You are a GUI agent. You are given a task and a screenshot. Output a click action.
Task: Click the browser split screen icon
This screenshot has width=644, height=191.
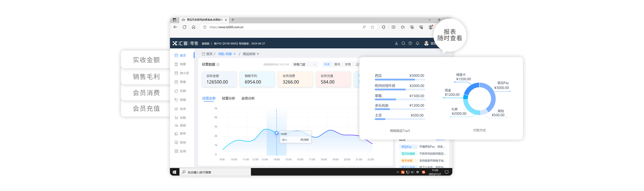coord(393,27)
